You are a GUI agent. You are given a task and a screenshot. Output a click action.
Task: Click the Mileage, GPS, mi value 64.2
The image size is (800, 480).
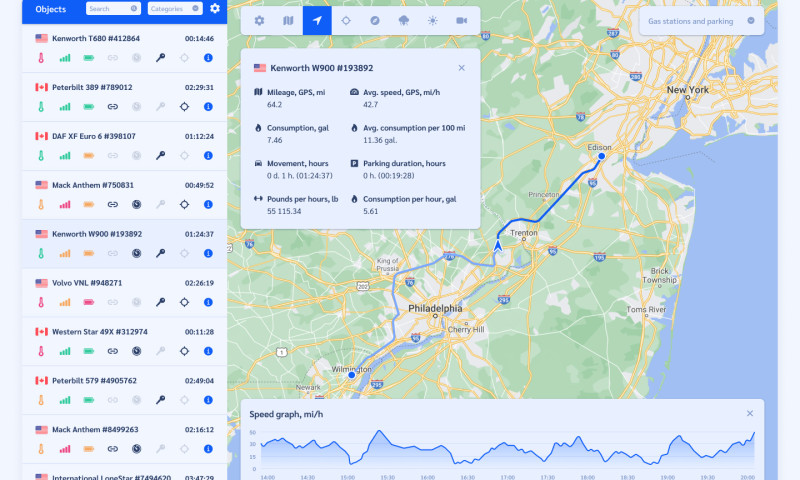click(x=274, y=105)
